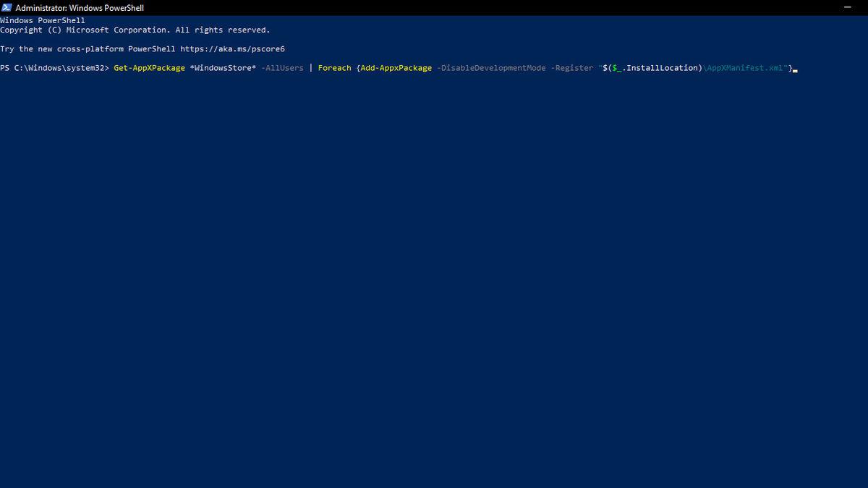
Task: Select the Microsoft copyright notice line
Action: (134, 29)
